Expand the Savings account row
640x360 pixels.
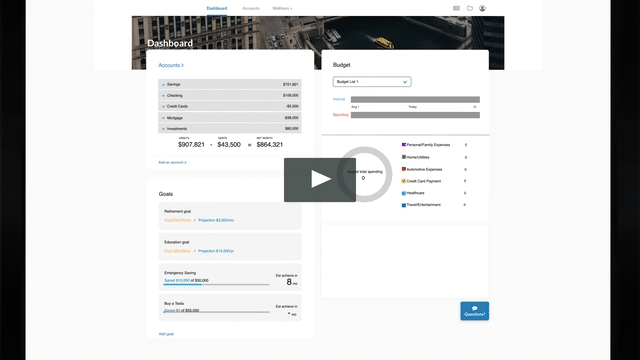[x=230, y=84]
